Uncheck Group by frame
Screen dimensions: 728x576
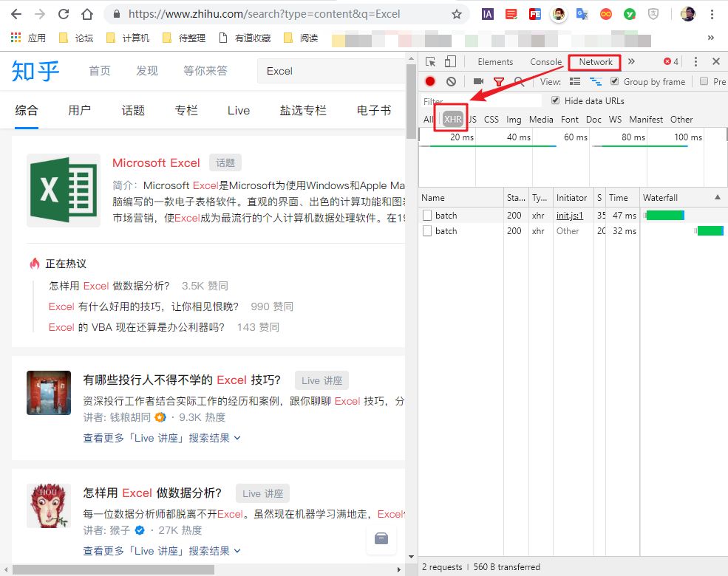615,81
